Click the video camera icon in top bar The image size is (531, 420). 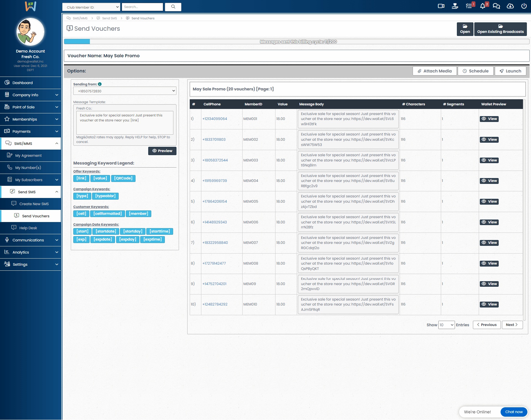[441, 6]
